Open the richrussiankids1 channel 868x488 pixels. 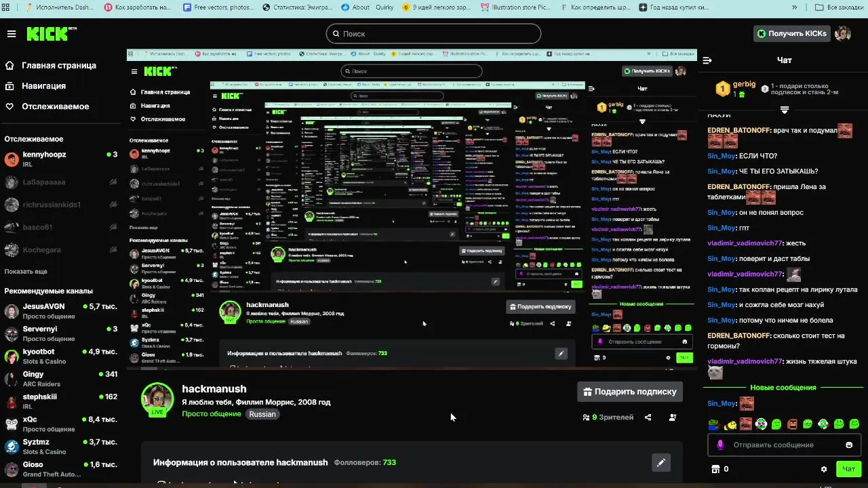pos(61,204)
